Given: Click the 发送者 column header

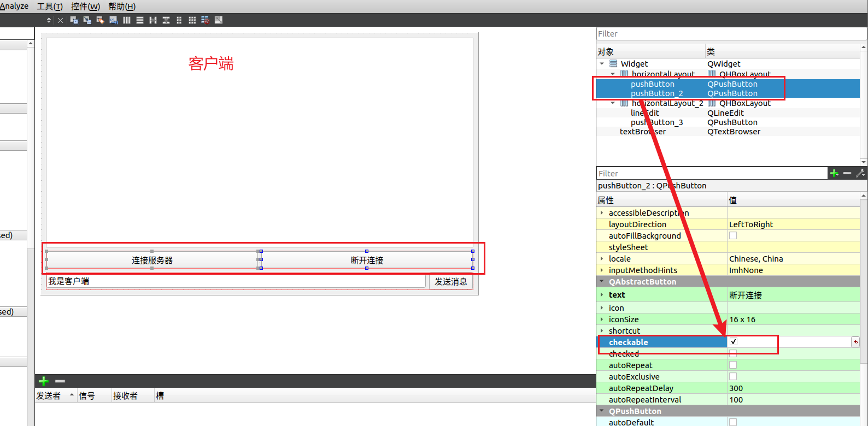Looking at the screenshot, I should coord(55,395).
